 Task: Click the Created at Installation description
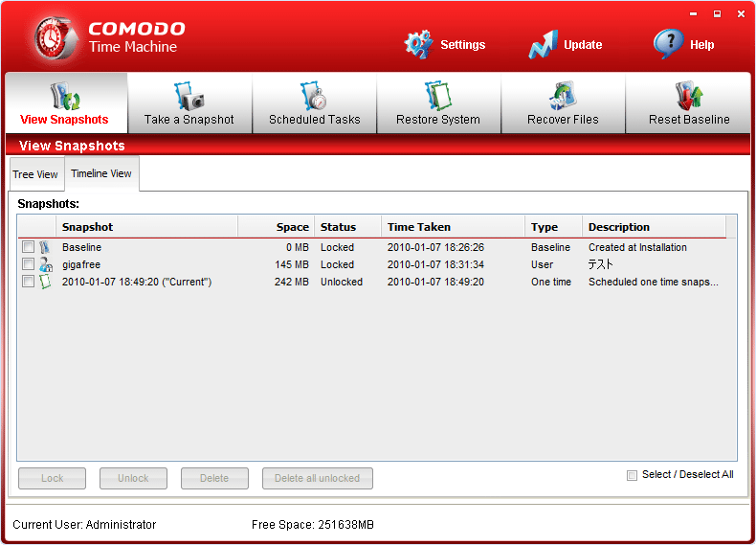[637, 247]
